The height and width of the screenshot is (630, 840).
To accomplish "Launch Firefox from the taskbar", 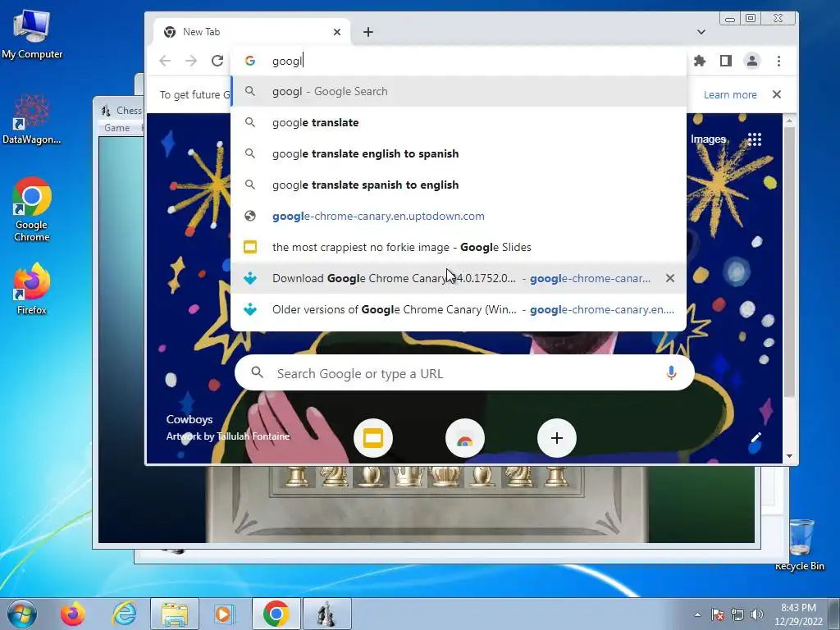I will click(73, 614).
